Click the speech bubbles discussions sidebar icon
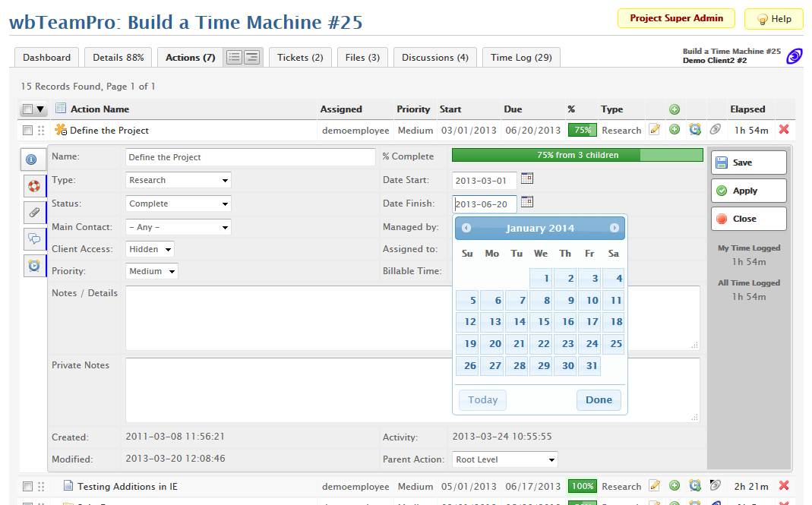The width and height of the screenshot is (812, 505). 34,239
